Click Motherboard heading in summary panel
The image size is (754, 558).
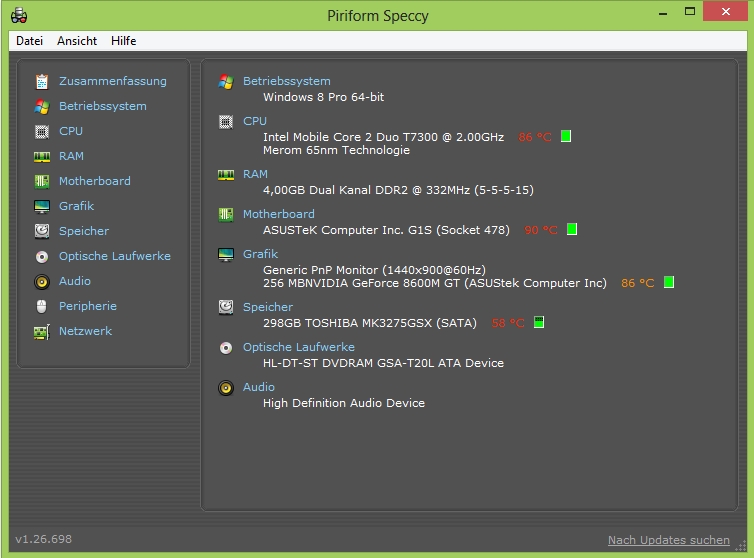(278, 214)
